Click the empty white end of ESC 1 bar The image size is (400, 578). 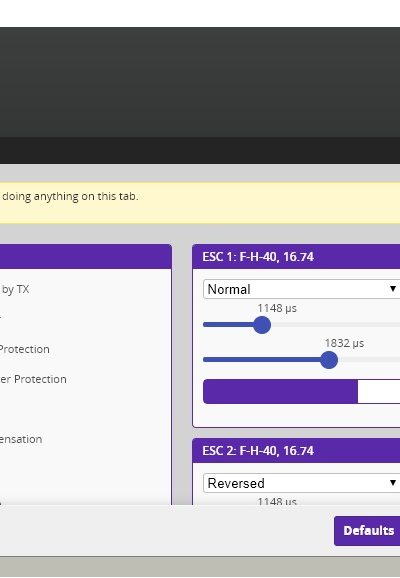click(x=379, y=391)
